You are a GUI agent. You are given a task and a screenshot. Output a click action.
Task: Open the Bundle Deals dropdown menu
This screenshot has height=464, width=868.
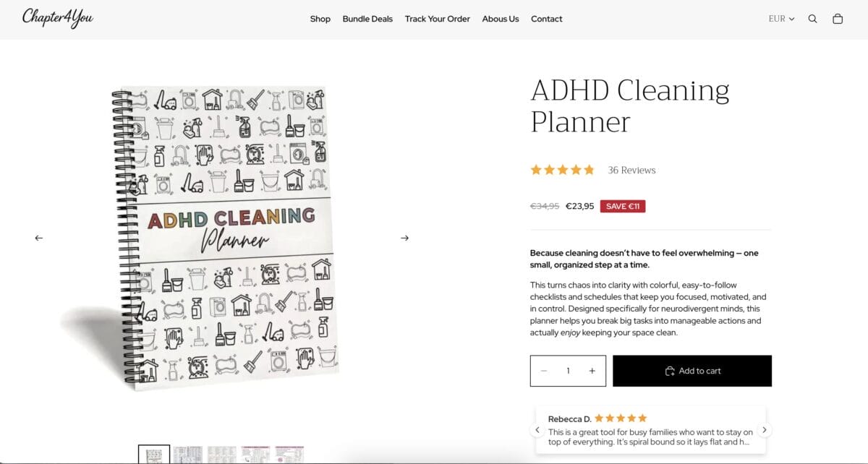point(367,19)
